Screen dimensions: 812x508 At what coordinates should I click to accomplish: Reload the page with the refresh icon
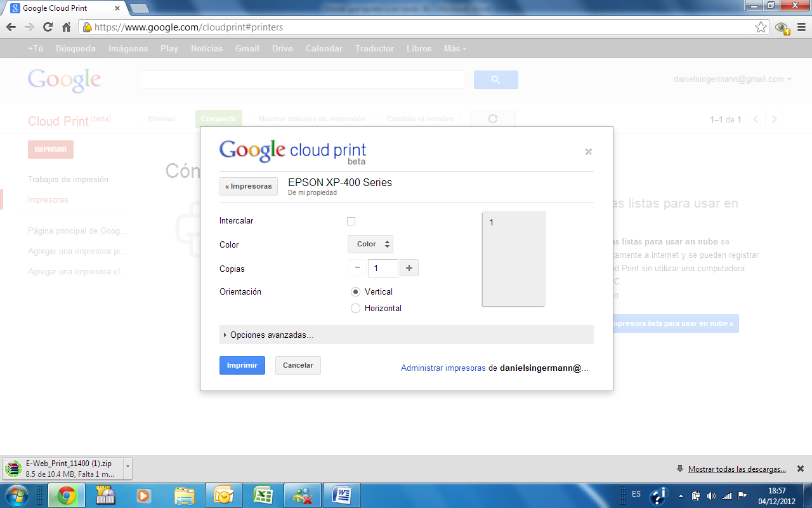(x=48, y=27)
